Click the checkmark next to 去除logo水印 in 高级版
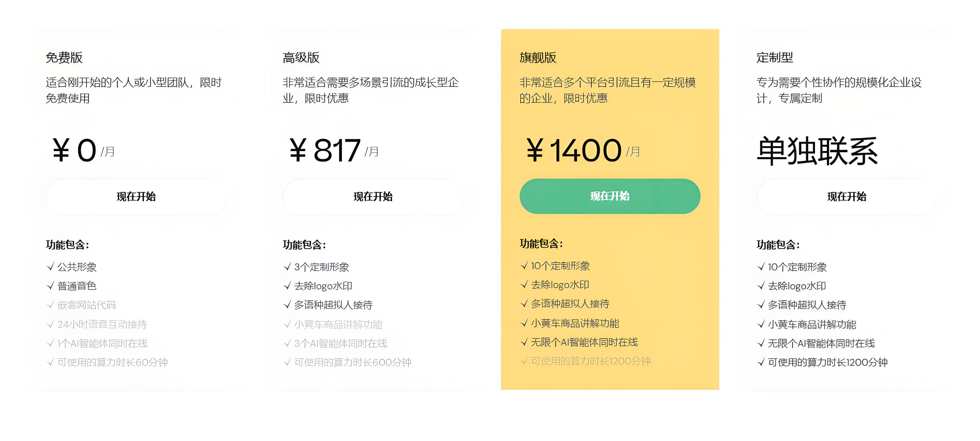980x441 pixels. pos(287,286)
